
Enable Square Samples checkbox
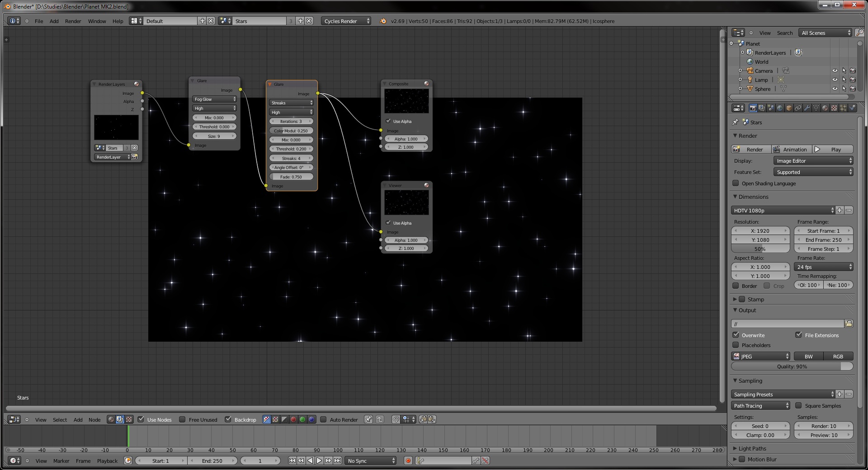(x=798, y=405)
